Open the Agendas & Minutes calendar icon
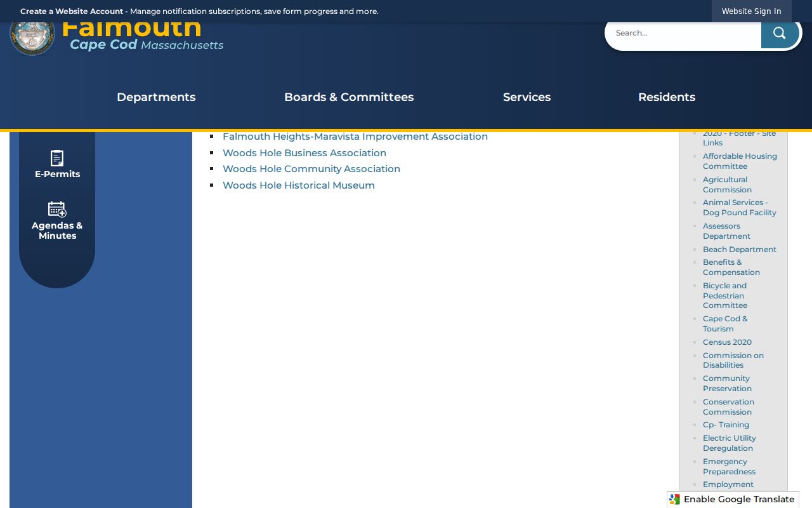The width and height of the screenshot is (812, 508). coord(57,209)
